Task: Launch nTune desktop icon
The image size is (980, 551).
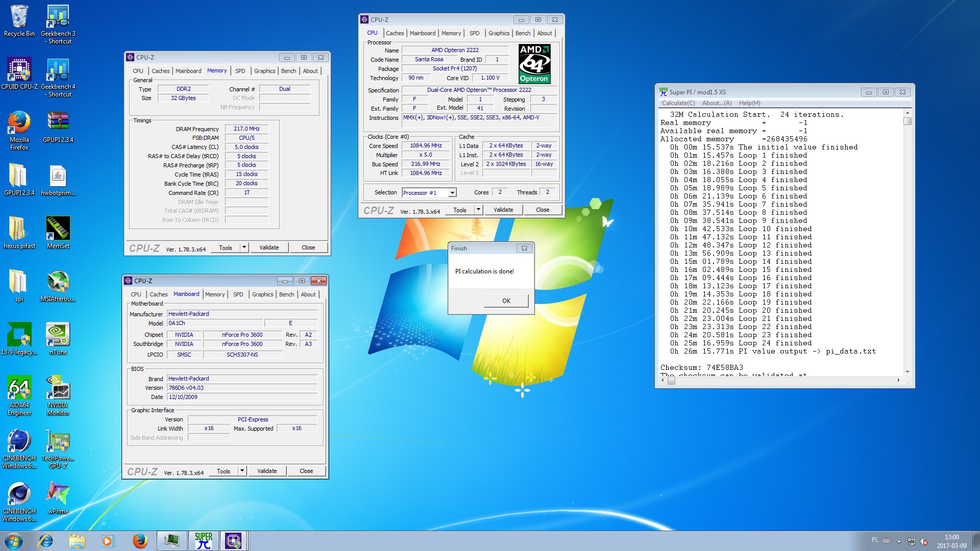Action: pos(58,338)
